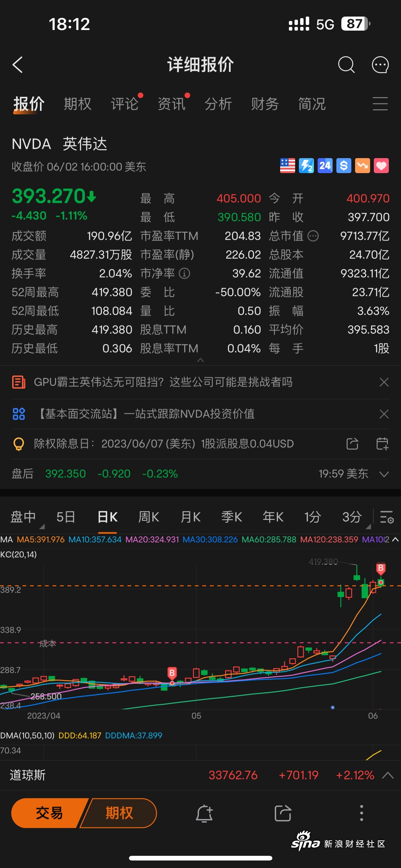Viewport: 401px width, 868px height.
Task: Select the 5日 chart period
Action: [x=66, y=517]
